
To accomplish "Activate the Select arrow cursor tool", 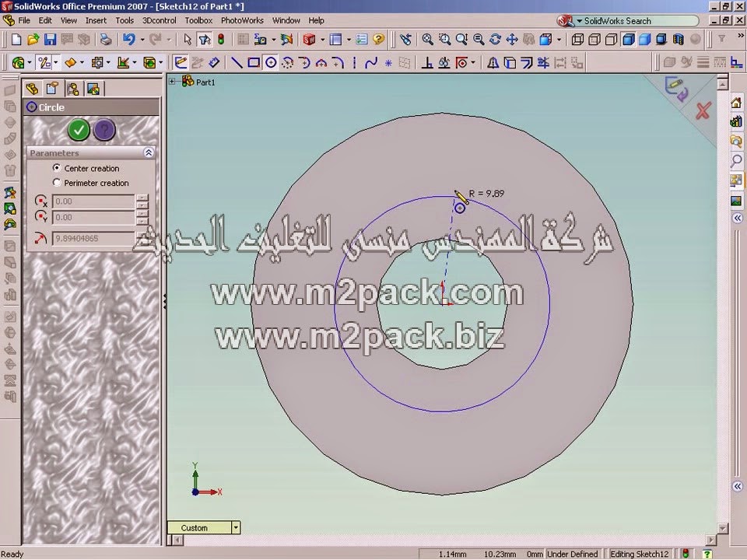I will (188, 40).
